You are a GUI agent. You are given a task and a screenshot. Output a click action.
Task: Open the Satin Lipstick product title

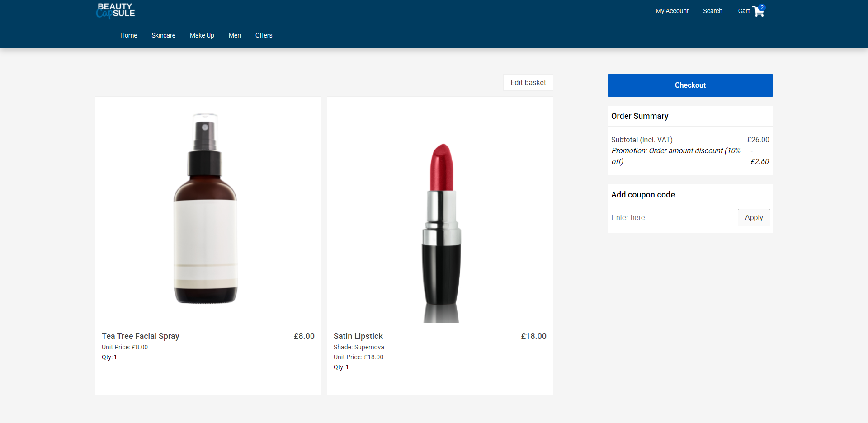click(358, 336)
